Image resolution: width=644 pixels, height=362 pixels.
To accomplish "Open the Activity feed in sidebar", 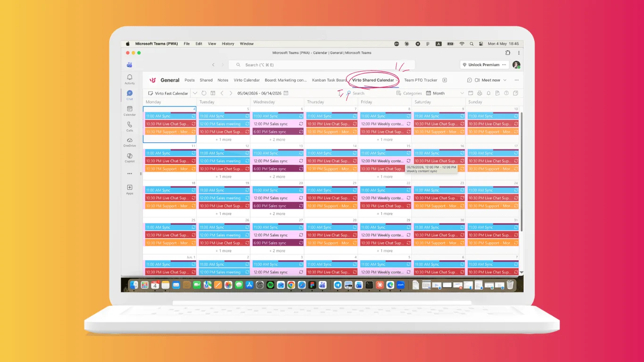I will (129, 79).
